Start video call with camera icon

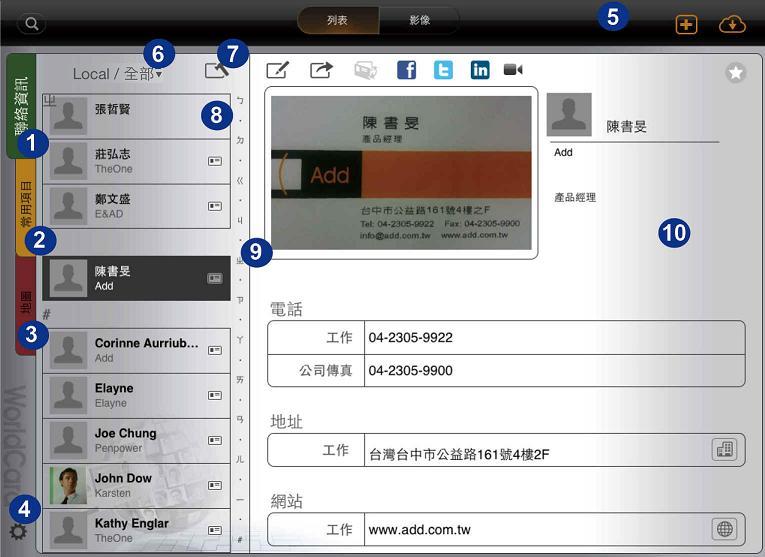click(x=513, y=70)
